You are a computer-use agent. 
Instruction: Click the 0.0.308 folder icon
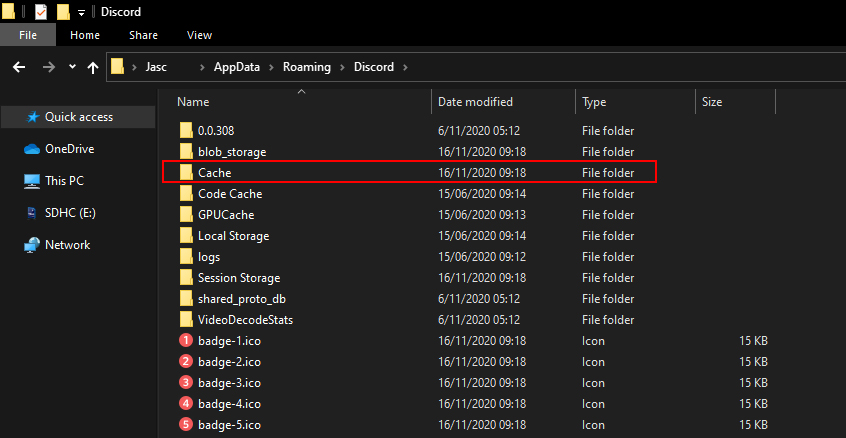186,130
